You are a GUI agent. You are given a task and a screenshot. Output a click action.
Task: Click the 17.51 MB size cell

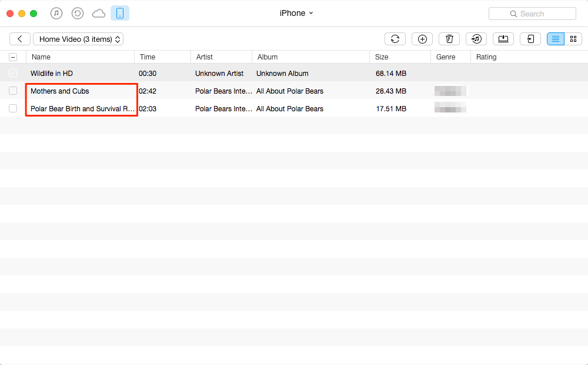click(x=391, y=109)
